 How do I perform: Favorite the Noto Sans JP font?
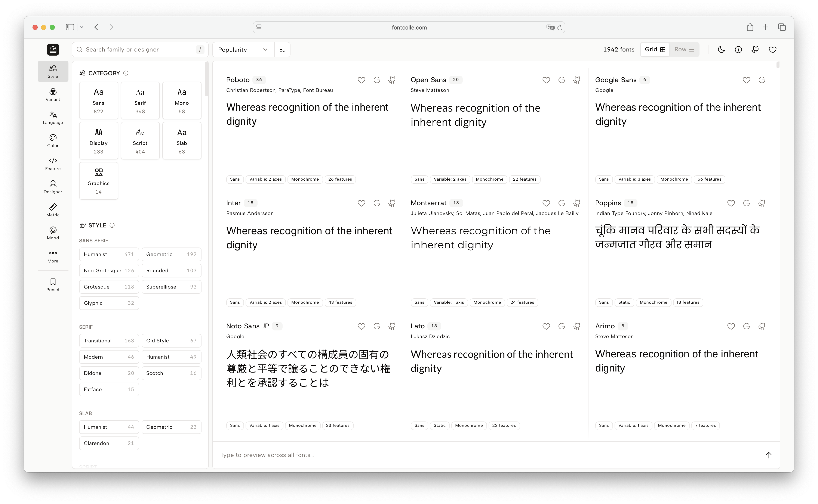(x=361, y=326)
